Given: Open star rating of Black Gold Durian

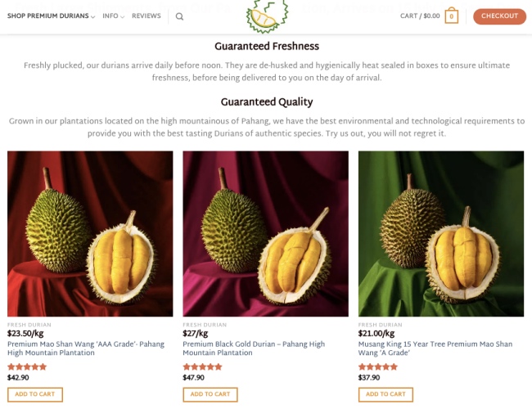Looking at the screenshot, I should click(202, 366).
